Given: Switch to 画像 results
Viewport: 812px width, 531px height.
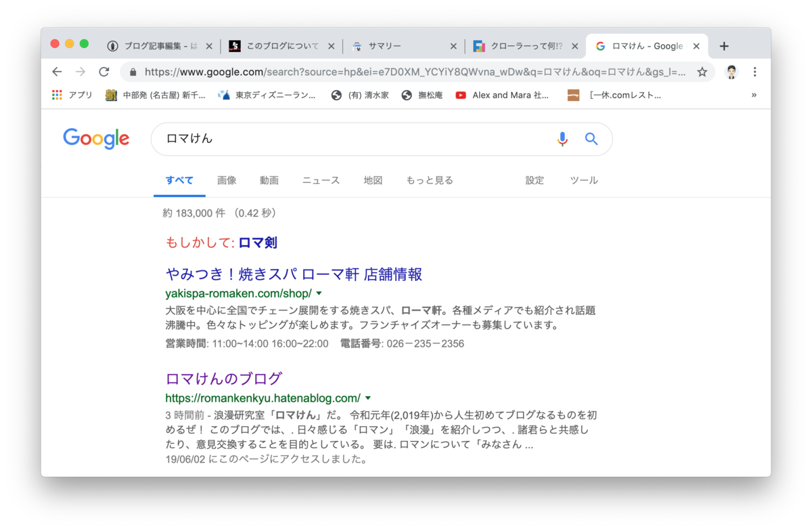Looking at the screenshot, I should [x=227, y=180].
